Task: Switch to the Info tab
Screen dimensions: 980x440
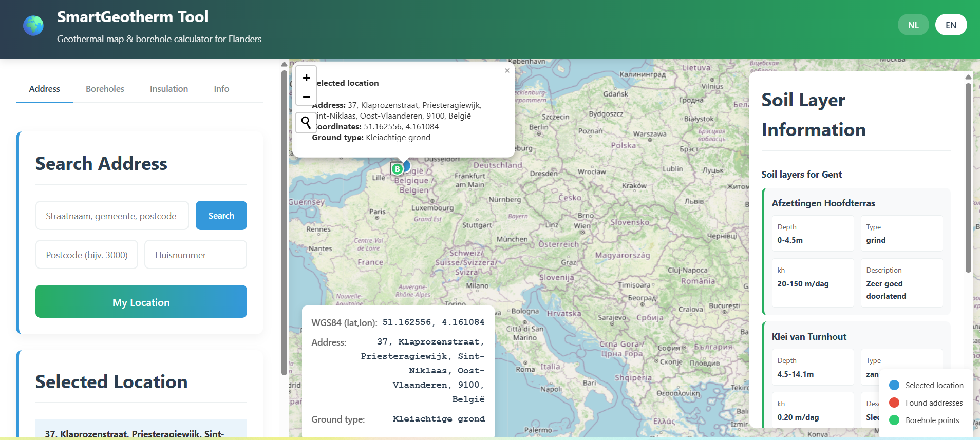Action: click(221, 89)
